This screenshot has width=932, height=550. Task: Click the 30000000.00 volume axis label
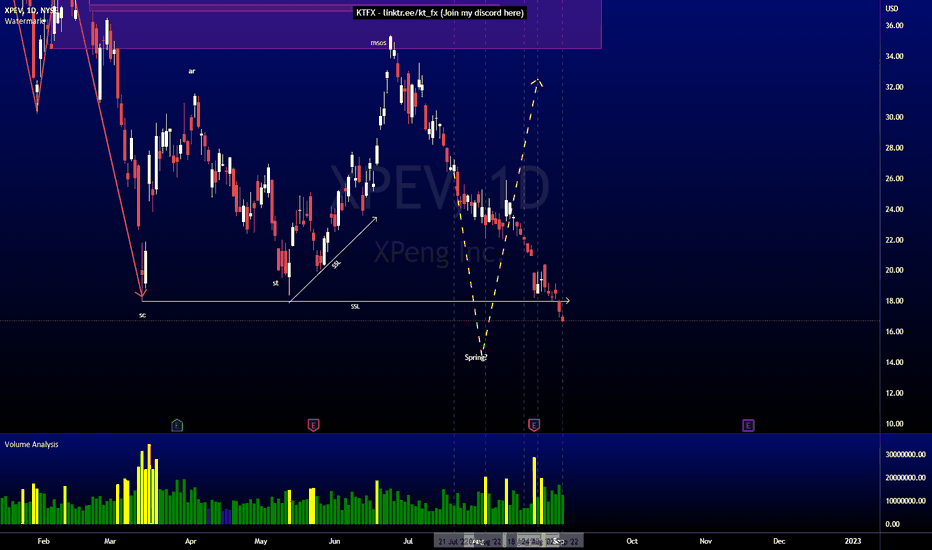pyautogui.click(x=905, y=454)
